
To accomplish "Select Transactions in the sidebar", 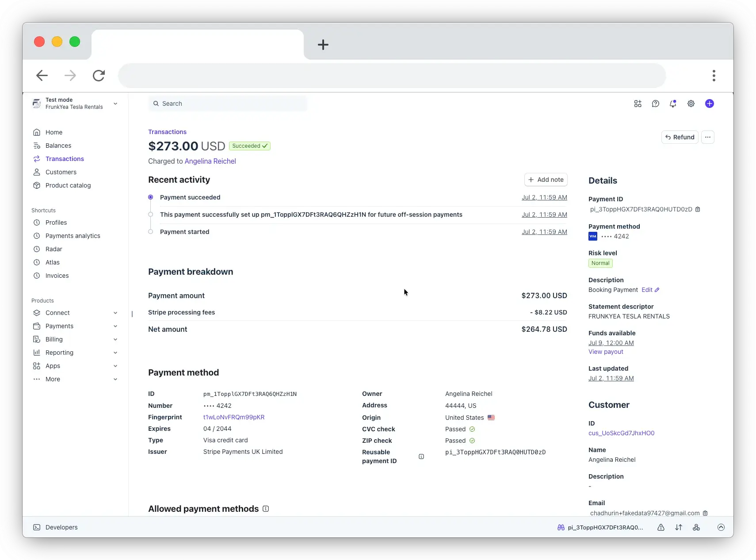I will pyautogui.click(x=65, y=159).
